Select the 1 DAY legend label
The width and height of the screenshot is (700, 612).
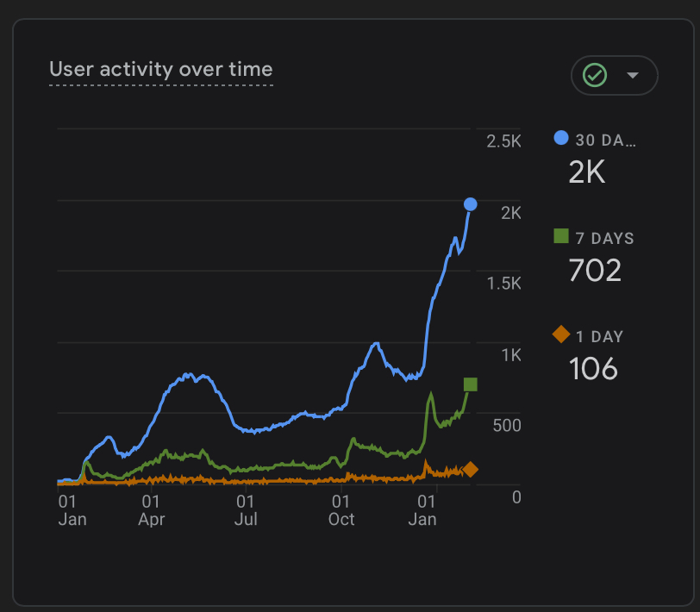(x=599, y=336)
